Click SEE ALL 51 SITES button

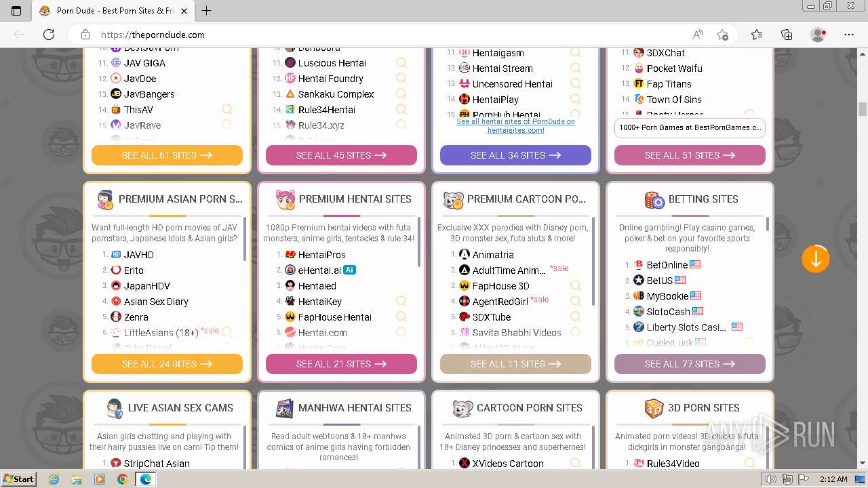690,155
